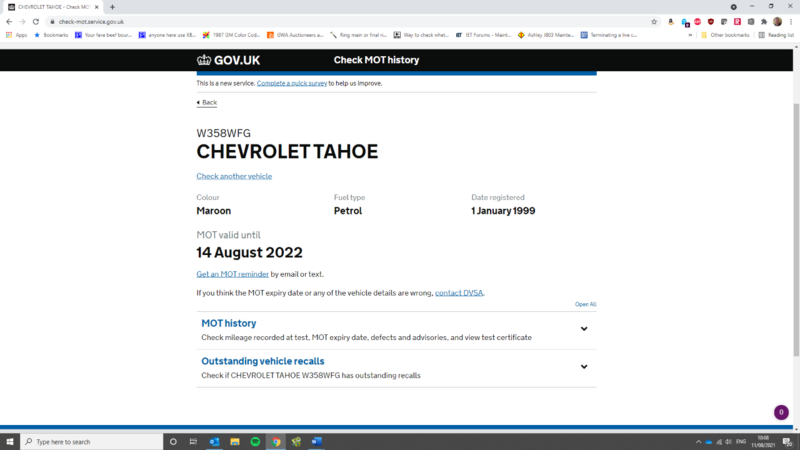Select the registration text W358WFG
This screenshot has width=800, height=450.
click(x=223, y=133)
